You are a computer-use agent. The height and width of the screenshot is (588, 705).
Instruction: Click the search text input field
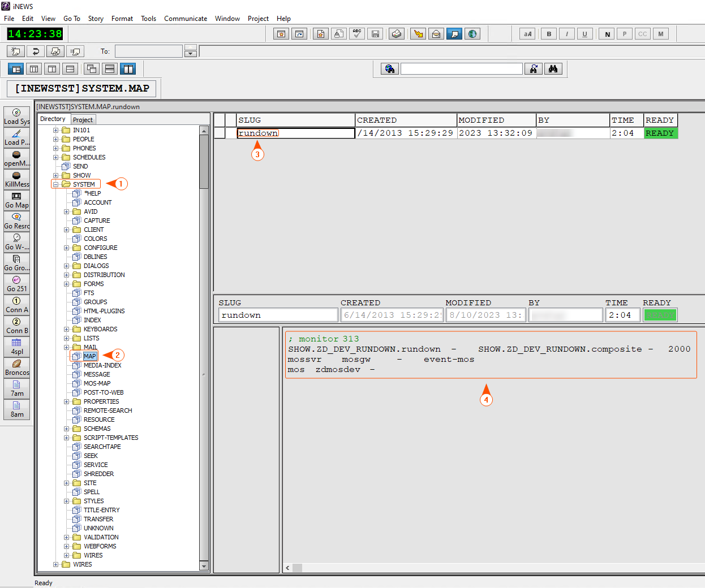pyautogui.click(x=461, y=69)
